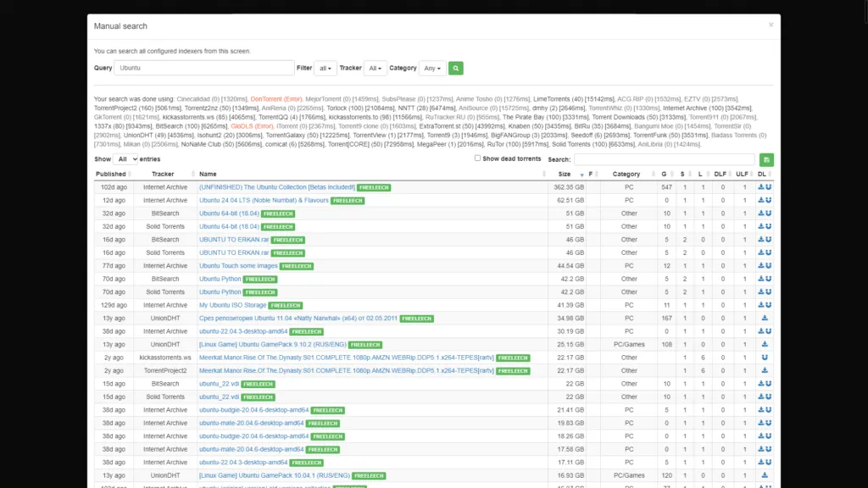Open the Tracker dropdown
868x488 pixels.
[x=373, y=68]
